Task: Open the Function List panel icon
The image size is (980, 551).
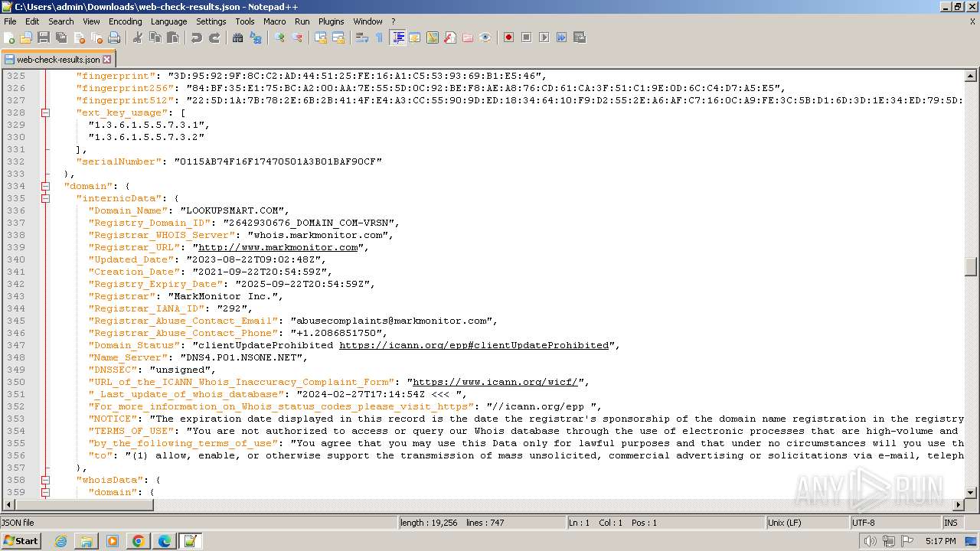Action: [450, 37]
